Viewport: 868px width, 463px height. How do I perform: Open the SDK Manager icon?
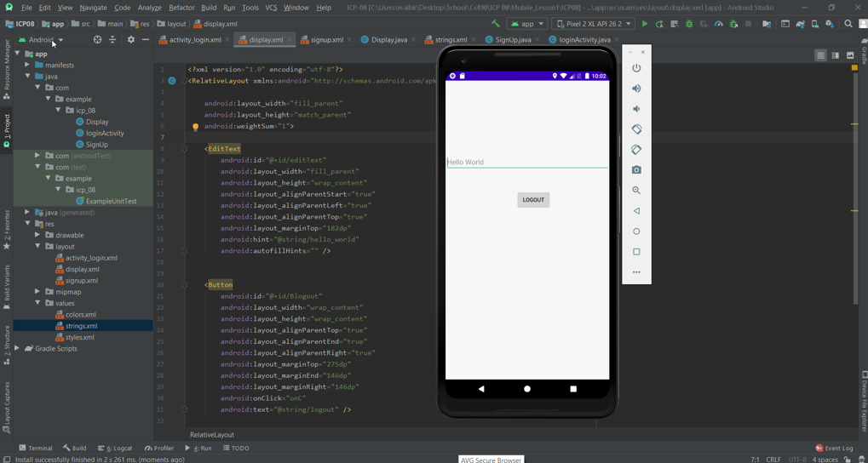coord(830,24)
